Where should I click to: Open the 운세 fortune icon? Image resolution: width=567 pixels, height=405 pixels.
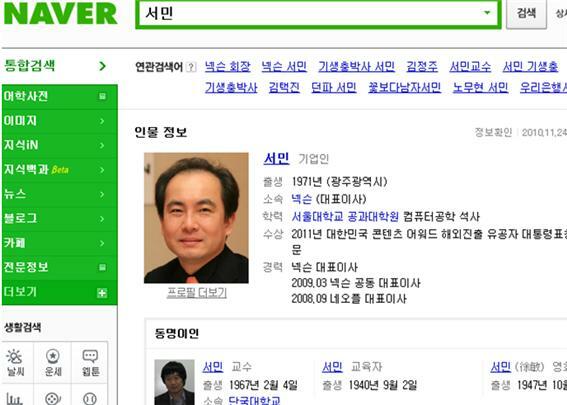(x=53, y=362)
